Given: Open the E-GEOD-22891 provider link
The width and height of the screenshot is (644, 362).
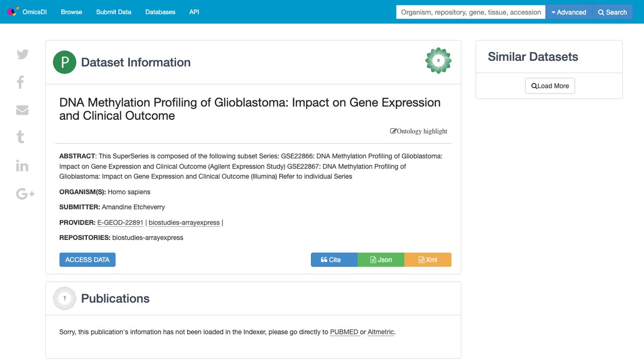Looking at the screenshot, I should coord(120,222).
